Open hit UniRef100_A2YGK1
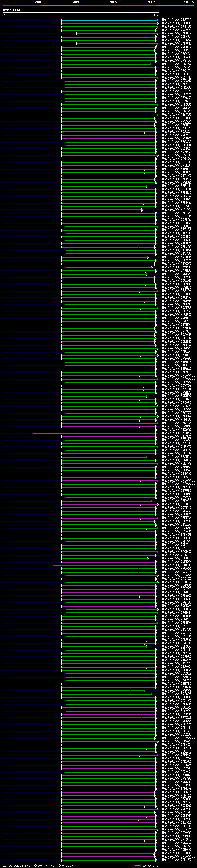The width and height of the screenshot is (197, 868). 176,101
